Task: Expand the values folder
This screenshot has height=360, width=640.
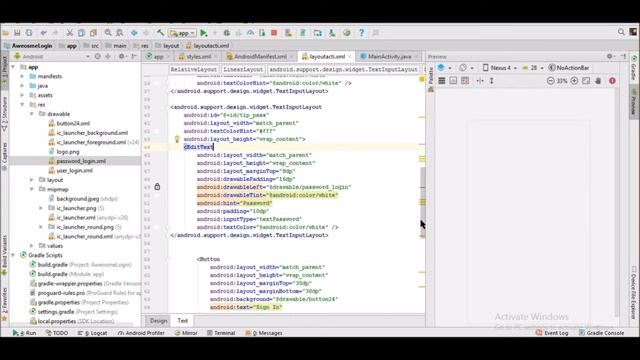Action: (32, 246)
